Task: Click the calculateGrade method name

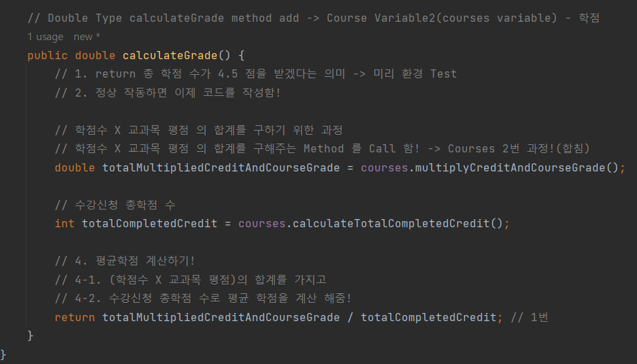Action: (x=170, y=55)
